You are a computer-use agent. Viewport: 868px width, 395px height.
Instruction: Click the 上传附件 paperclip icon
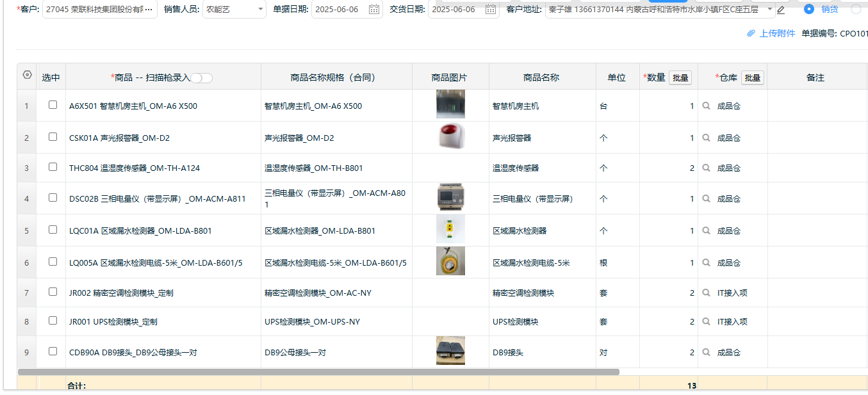751,33
